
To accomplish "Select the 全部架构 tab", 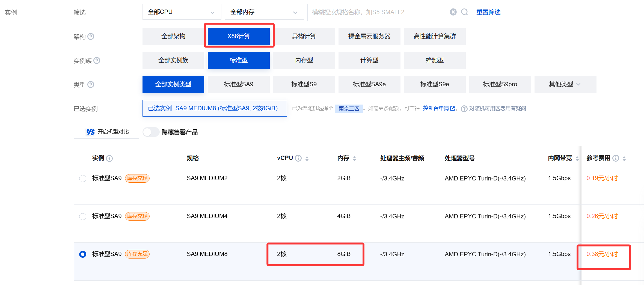I will [173, 36].
